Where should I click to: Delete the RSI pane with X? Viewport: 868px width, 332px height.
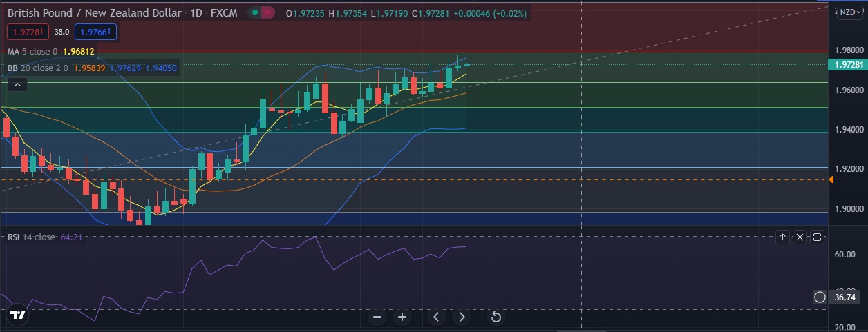coord(800,237)
